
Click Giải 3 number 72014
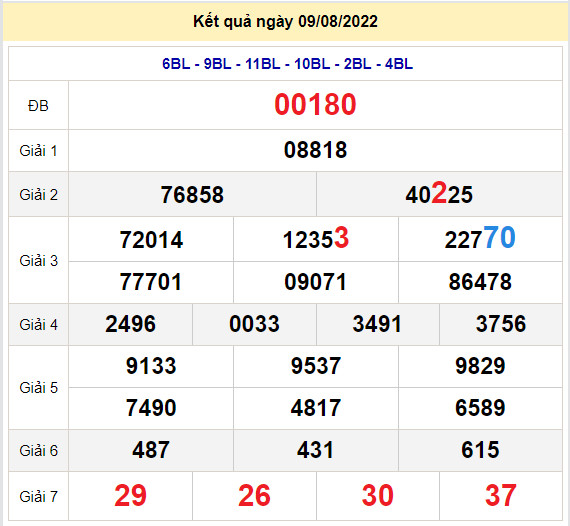151,240
